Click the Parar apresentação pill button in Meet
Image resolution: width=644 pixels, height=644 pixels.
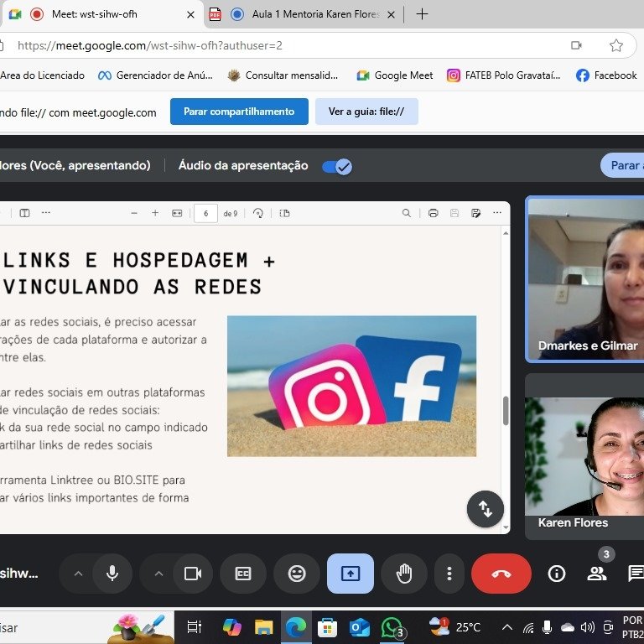tap(622, 165)
